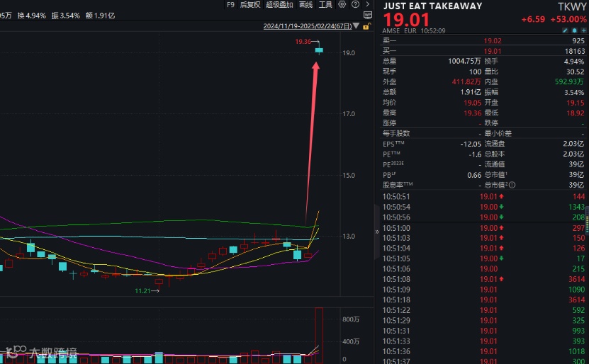Open the date range dropdown triangle
Screen dimensions: 589x364
pyautogui.click(x=356, y=26)
